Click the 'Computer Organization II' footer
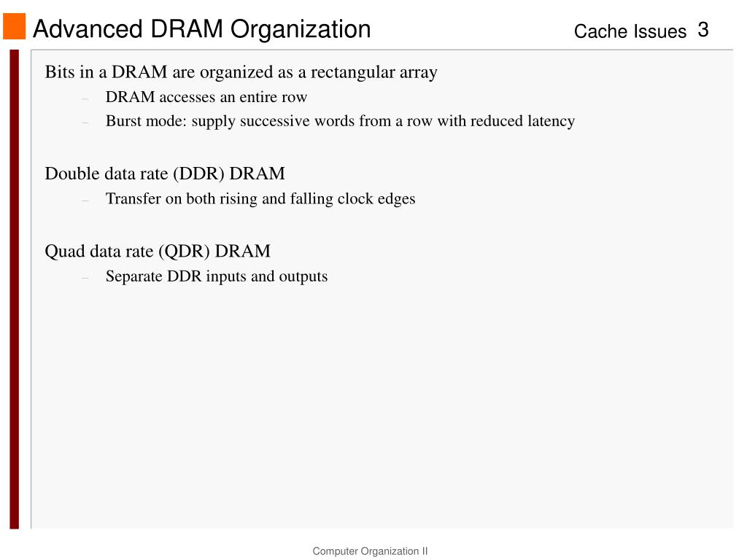Viewport: 747px width, 560px height. point(370,551)
